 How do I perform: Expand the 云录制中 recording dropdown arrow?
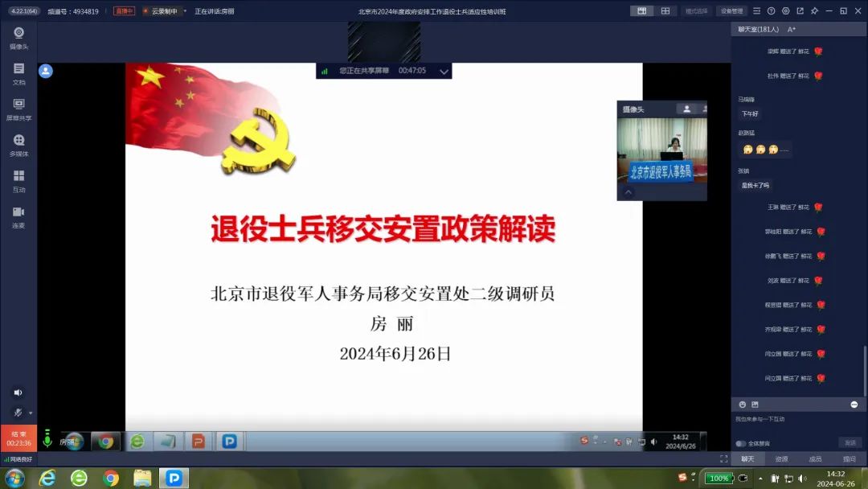[x=185, y=11]
